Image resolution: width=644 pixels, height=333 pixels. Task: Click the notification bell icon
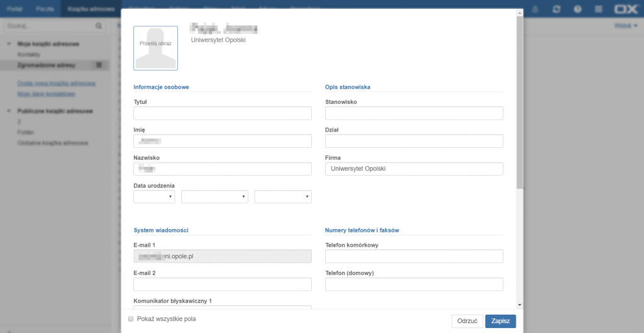coord(535,9)
